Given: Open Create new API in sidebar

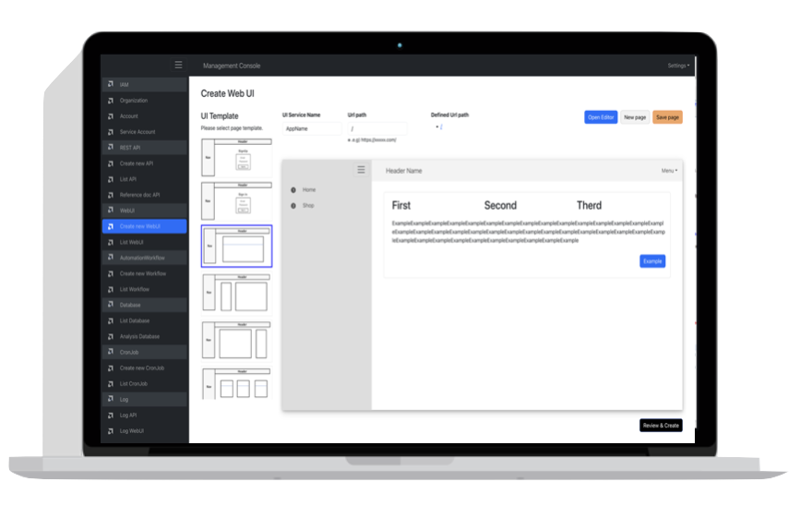Looking at the screenshot, I should [x=137, y=163].
